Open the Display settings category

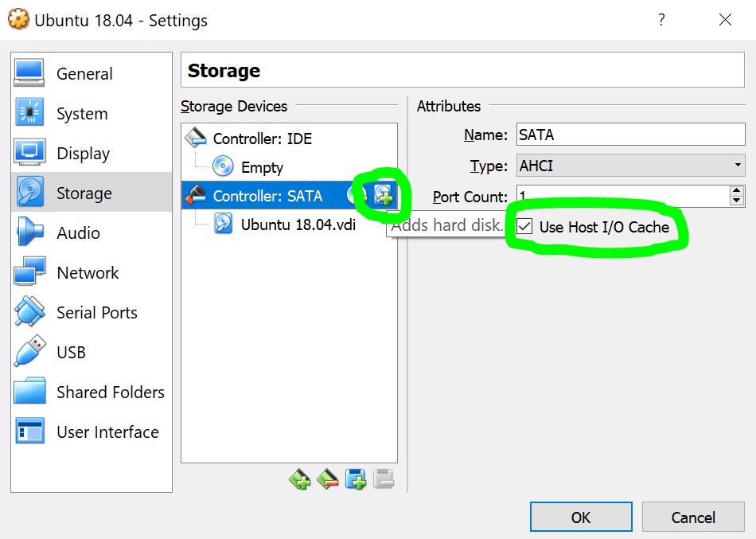point(83,154)
